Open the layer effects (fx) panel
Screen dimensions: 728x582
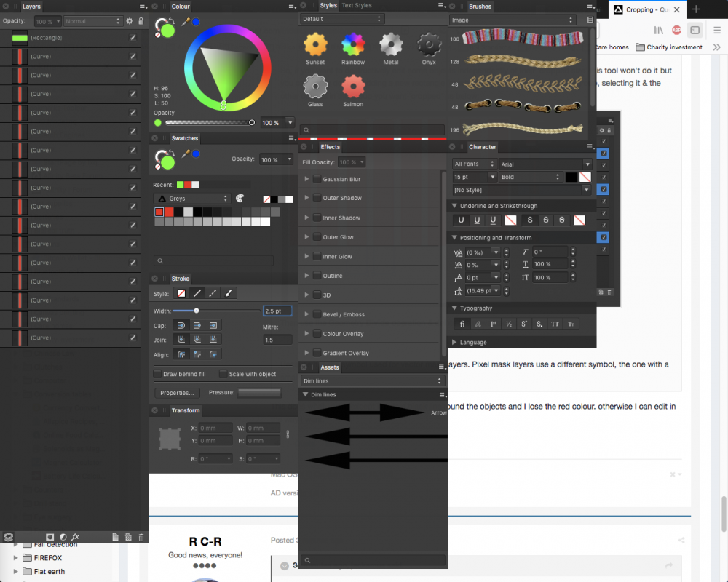click(75, 537)
